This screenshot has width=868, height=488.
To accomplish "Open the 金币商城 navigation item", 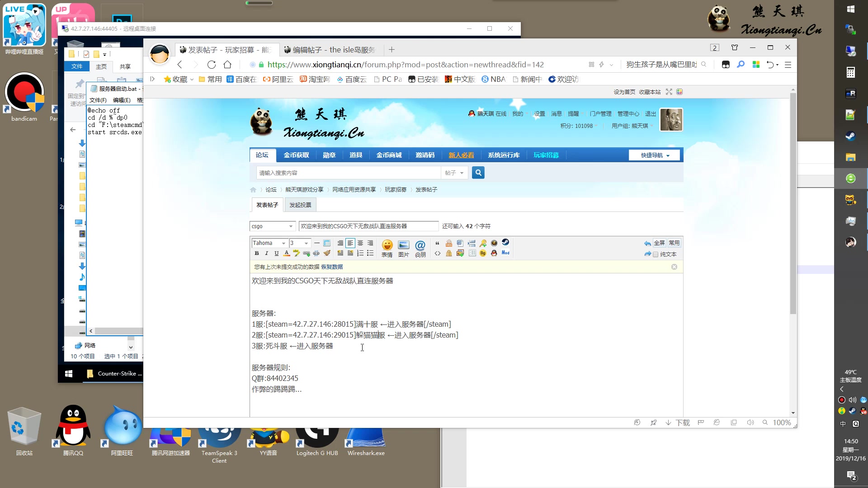I will (389, 155).
